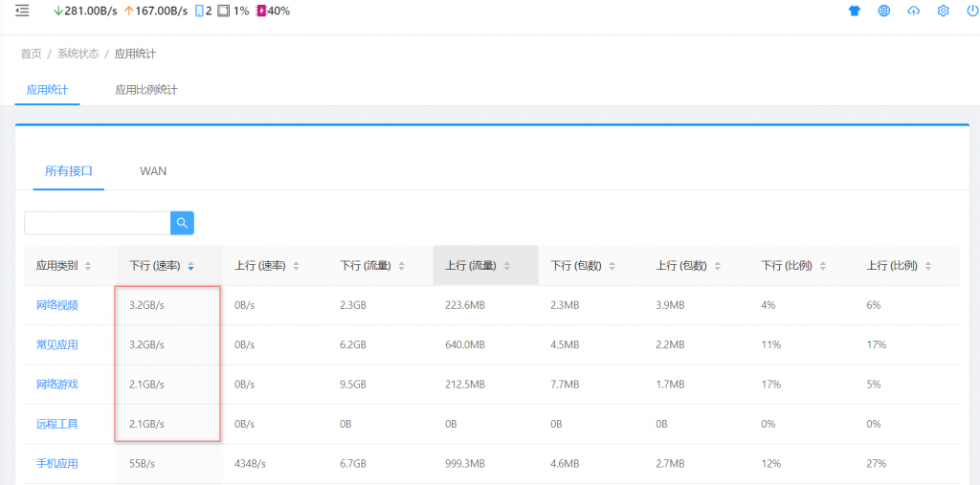Click the CPU usage 1% indicator

coord(234,11)
